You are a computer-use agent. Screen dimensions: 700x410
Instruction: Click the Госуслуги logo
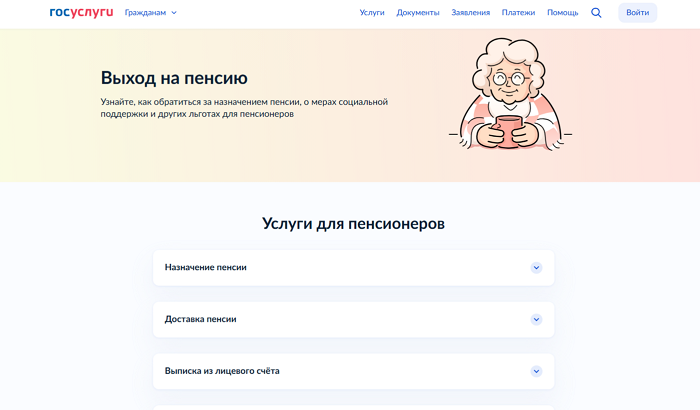pos(81,13)
